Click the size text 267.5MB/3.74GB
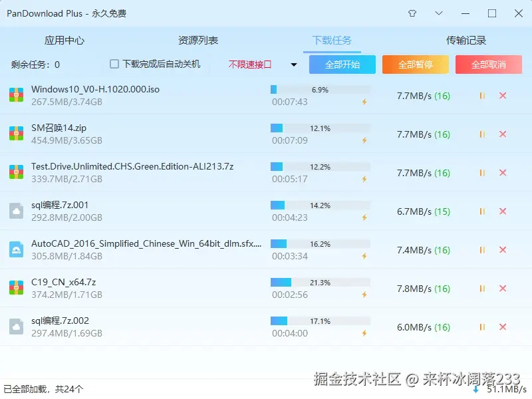532x399 pixels. (67, 102)
